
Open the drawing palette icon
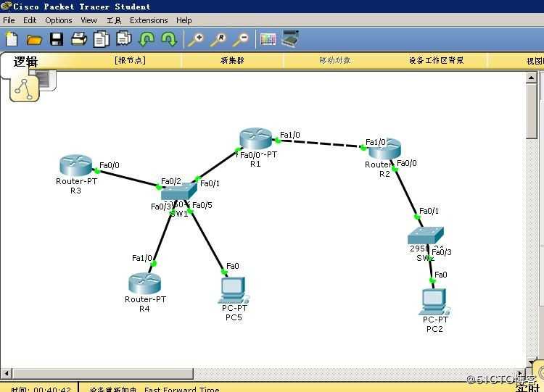268,39
